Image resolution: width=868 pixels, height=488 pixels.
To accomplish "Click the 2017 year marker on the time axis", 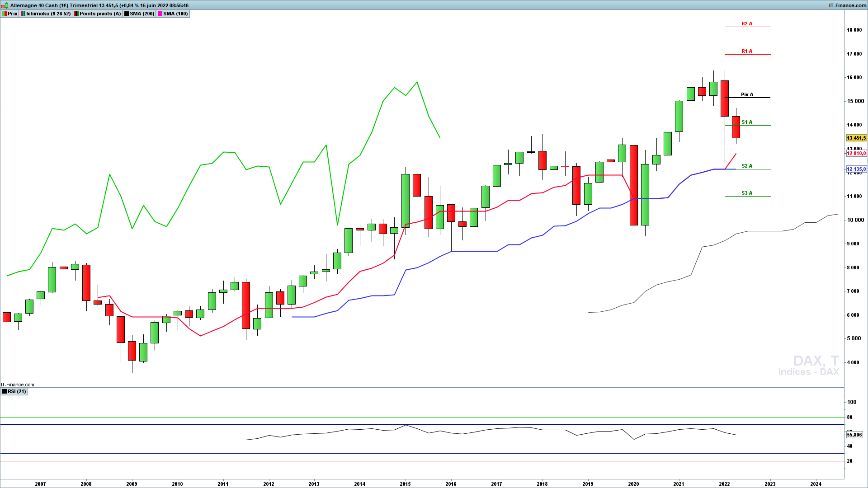I will (x=496, y=484).
